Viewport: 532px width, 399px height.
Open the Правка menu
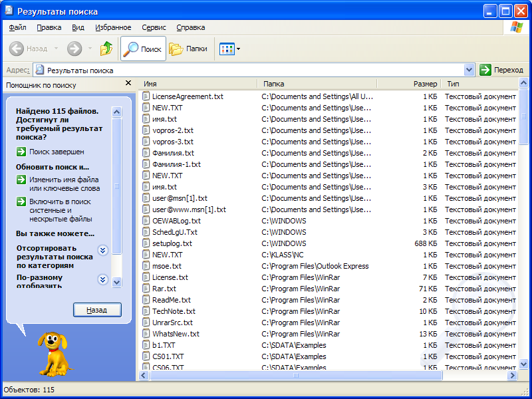(x=49, y=27)
